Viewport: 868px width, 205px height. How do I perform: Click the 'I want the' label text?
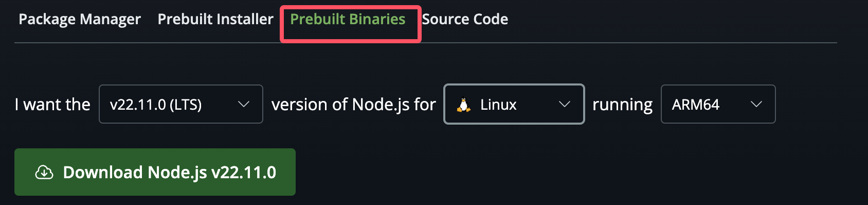(52, 105)
